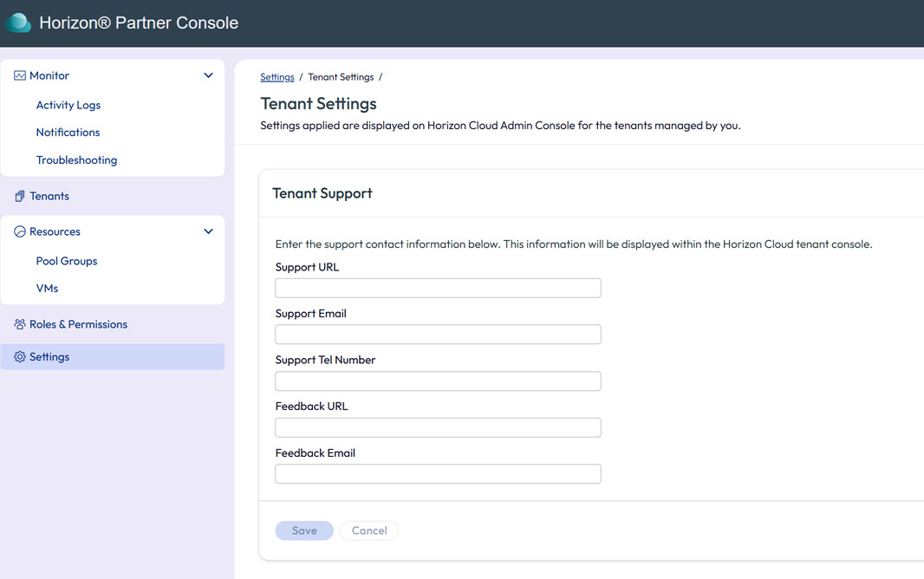The width and height of the screenshot is (924, 579).
Task: Open Troubleshooting page
Action: [76, 160]
